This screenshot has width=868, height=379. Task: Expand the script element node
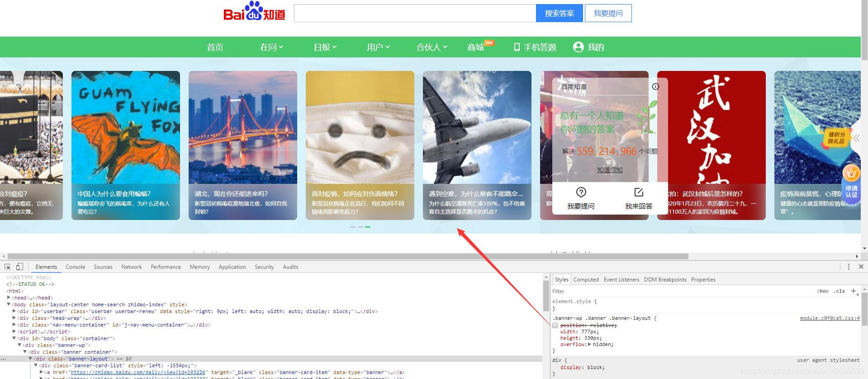coord(14,332)
